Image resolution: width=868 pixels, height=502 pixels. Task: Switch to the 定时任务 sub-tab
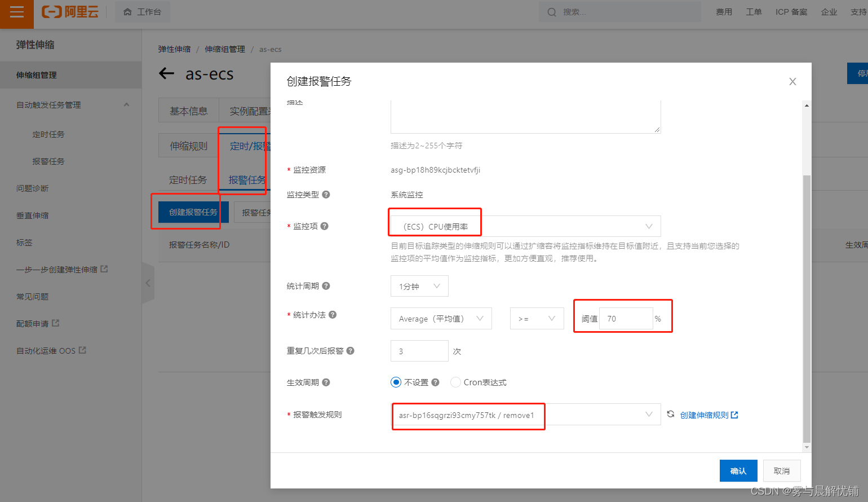(x=188, y=180)
